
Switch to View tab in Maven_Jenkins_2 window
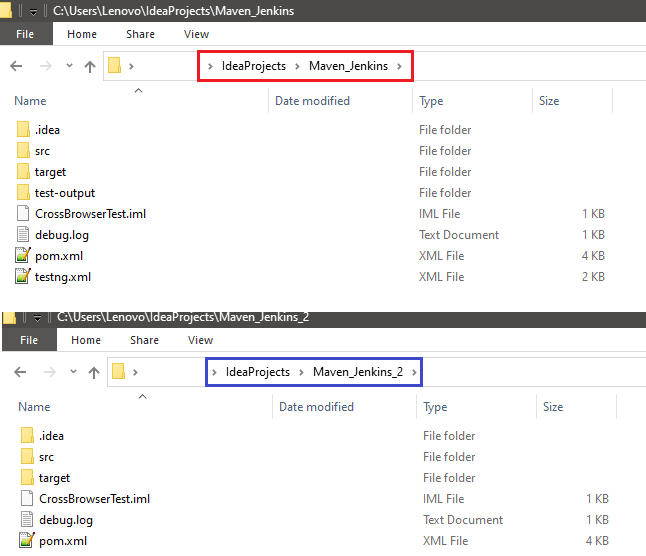(201, 340)
